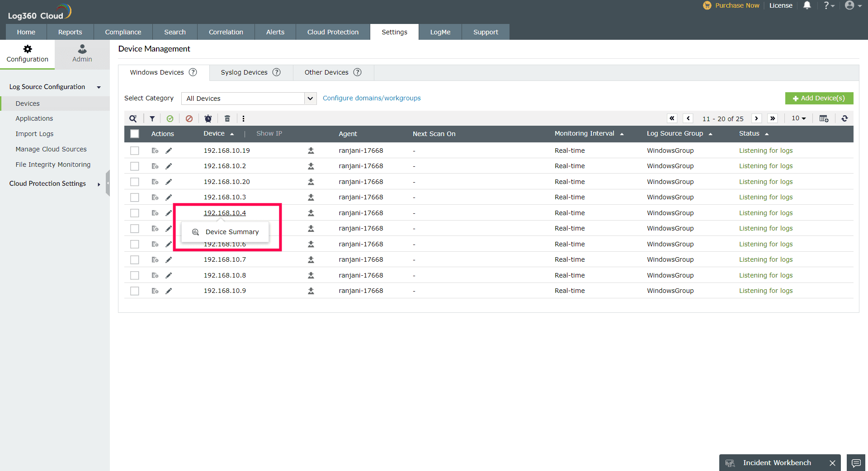Open the License link
Image resolution: width=868 pixels, height=471 pixels.
pos(781,5)
